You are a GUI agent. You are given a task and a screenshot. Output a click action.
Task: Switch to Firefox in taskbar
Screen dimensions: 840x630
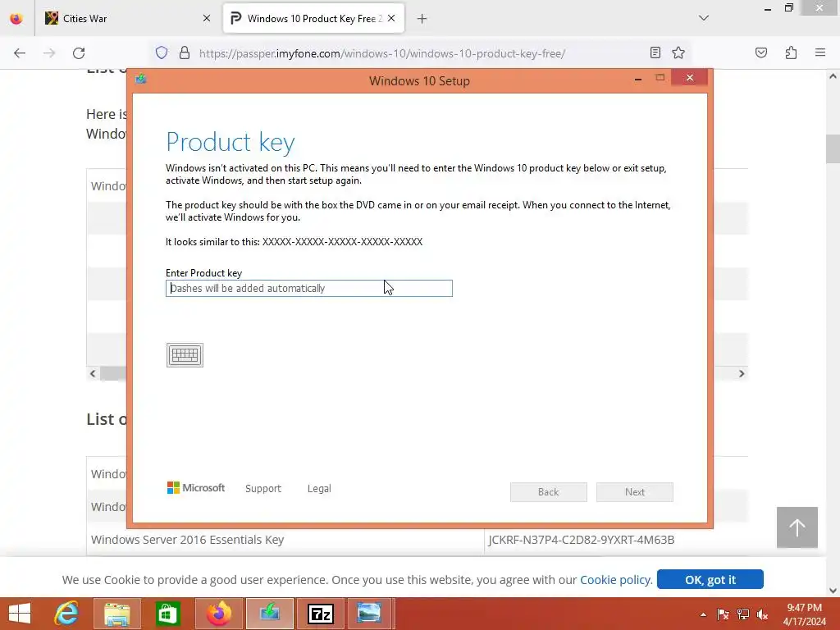tap(218, 614)
